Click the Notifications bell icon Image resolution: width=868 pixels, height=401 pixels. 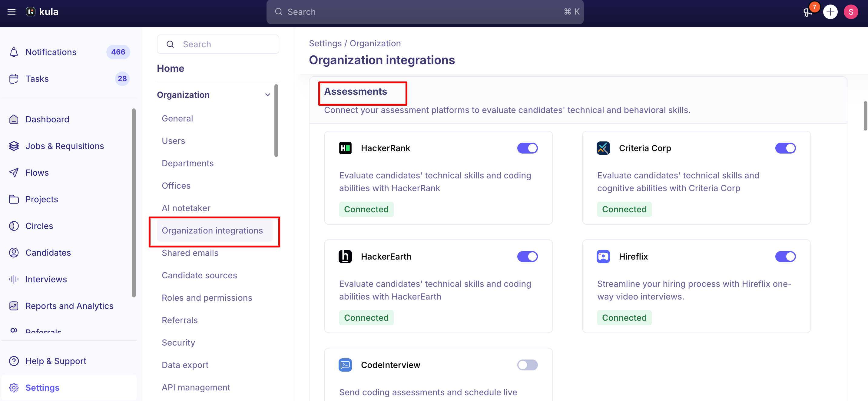(14, 52)
